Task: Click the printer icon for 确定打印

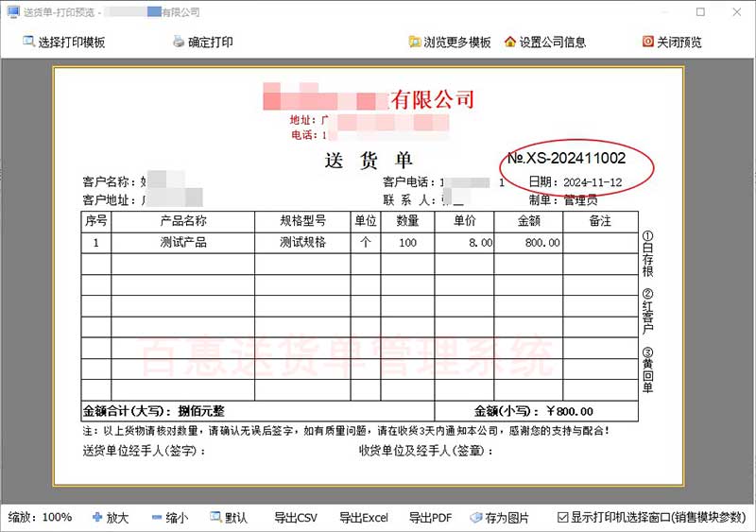Action: (178, 43)
